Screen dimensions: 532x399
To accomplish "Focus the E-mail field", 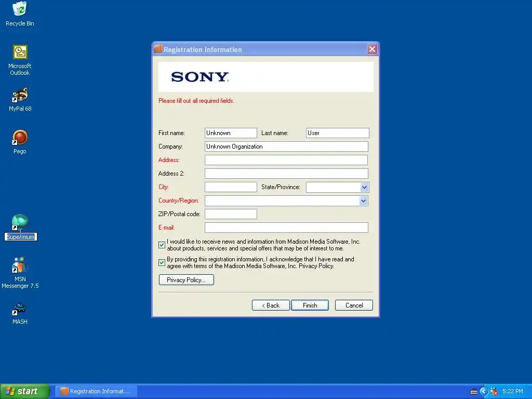I will [286, 228].
